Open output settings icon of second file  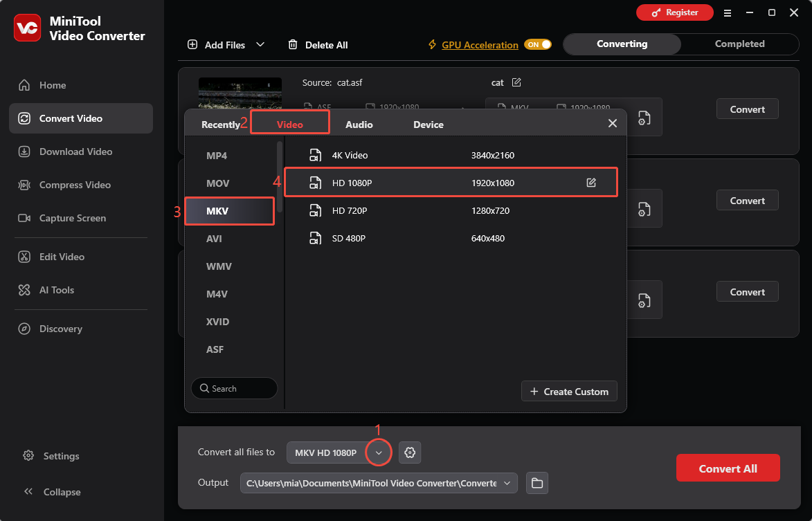[x=644, y=209]
